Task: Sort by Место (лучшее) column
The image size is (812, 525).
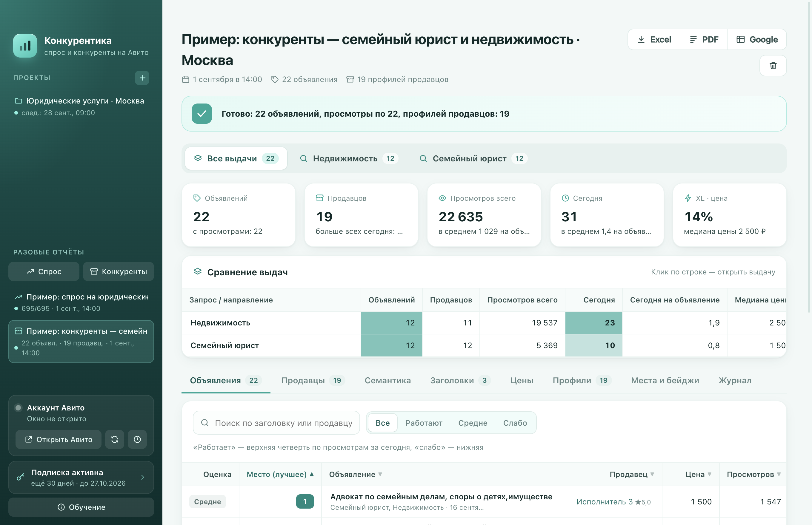Action: [x=280, y=474]
